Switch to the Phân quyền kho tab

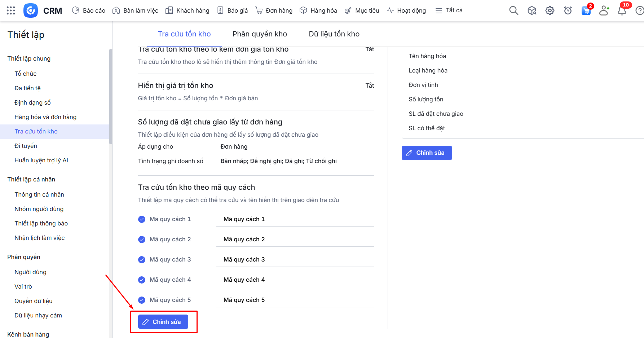point(260,34)
